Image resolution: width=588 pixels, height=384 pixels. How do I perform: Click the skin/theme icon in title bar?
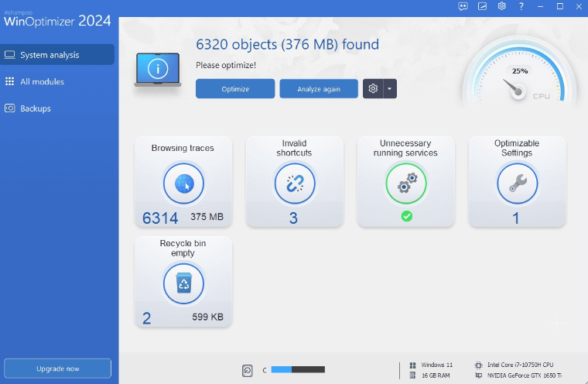[x=483, y=6]
